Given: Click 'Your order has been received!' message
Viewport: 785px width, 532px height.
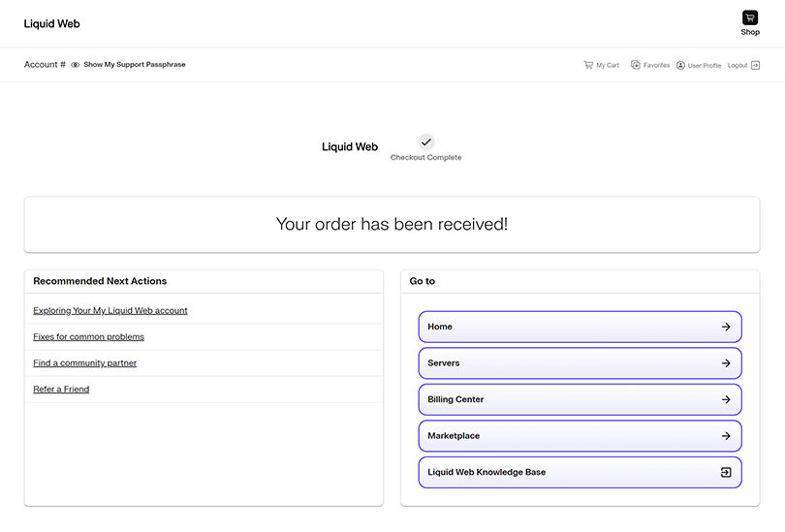Looking at the screenshot, I should (392, 224).
